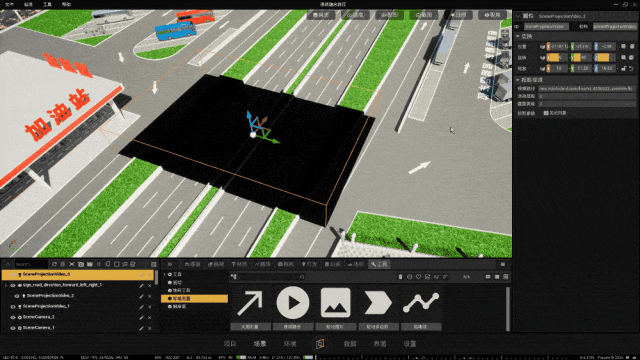
Task: Click the scale lock icon in transform row
Action: [x=624, y=69]
